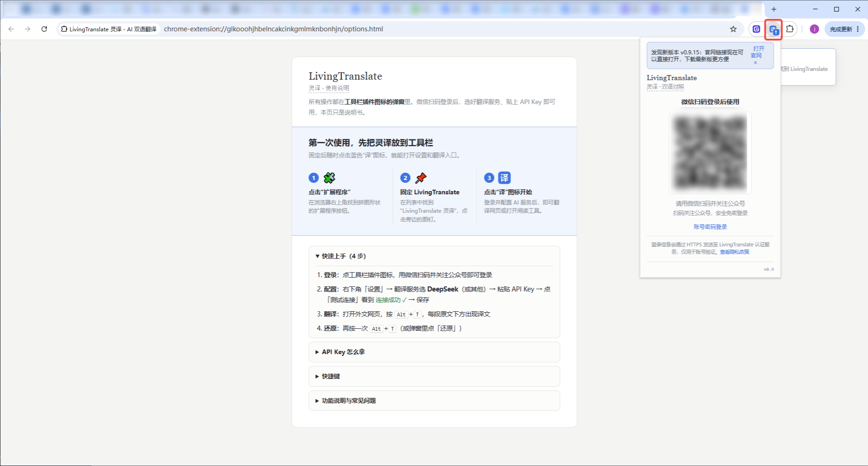Click the 灵译 · 使用说明 subtitle
Viewport: 868px width, 466px height.
(x=329, y=88)
